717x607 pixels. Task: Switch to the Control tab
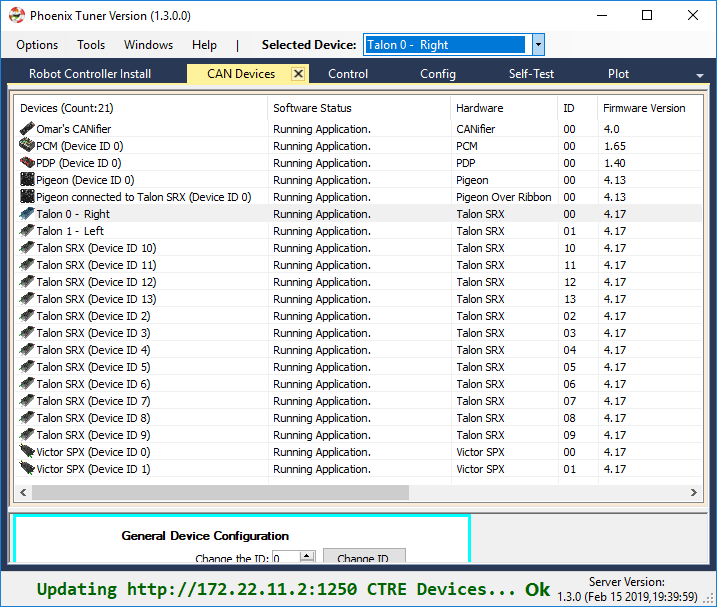coord(348,74)
